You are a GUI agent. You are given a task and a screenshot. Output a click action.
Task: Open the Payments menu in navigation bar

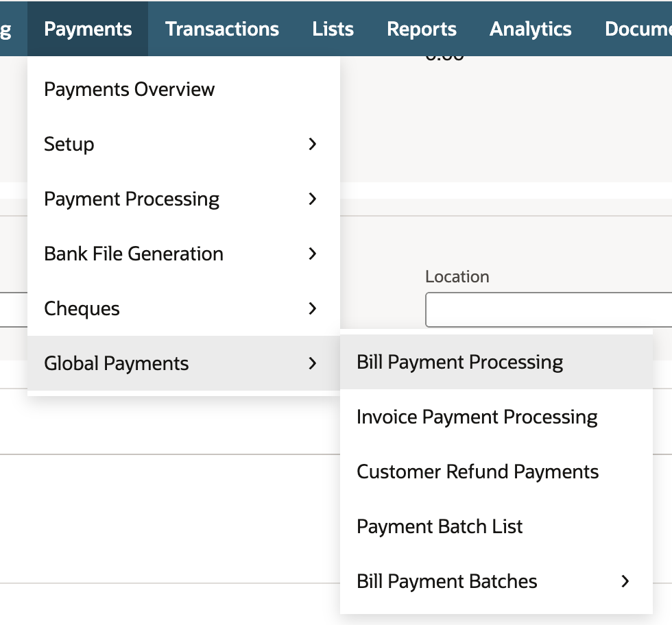click(x=88, y=29)
